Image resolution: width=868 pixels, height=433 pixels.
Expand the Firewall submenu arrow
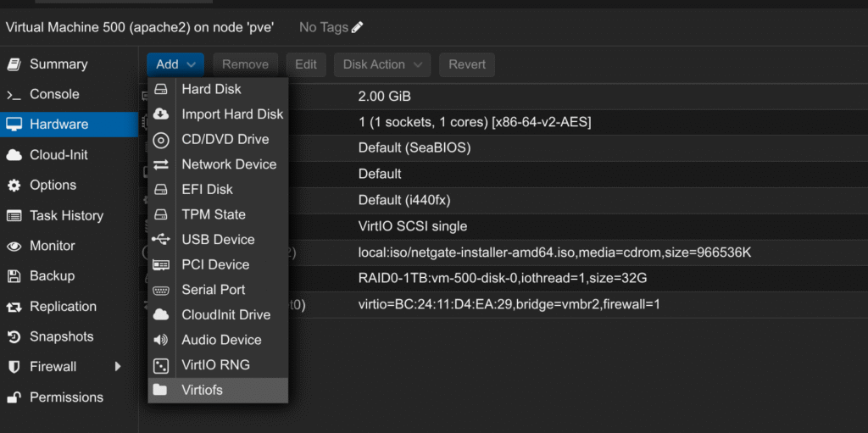coord(118,367)
